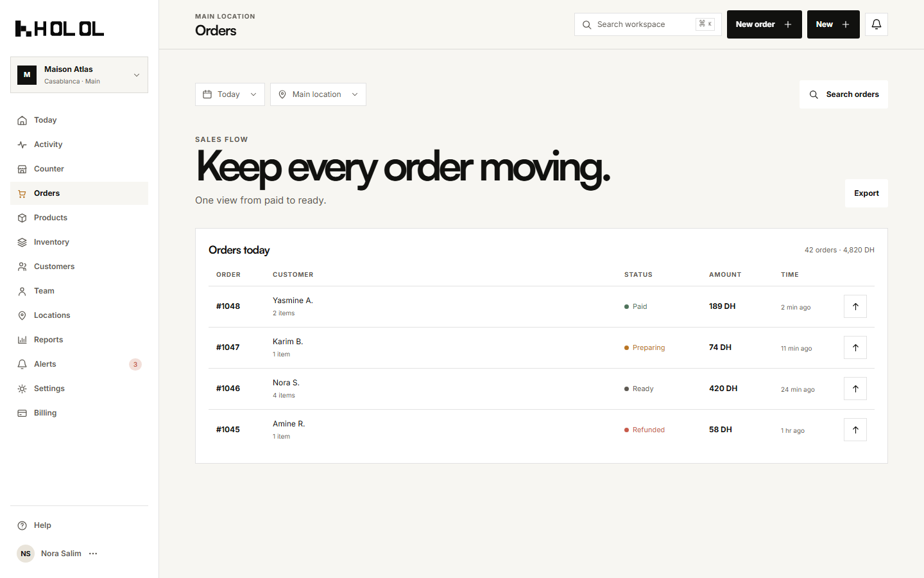
Task: Click the New button in header
Action: 833,24
